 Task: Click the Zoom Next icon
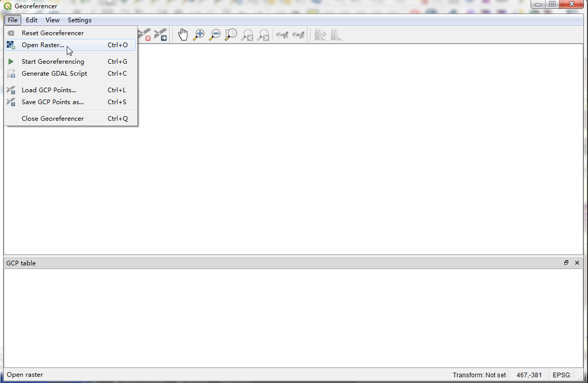[263, 35]
